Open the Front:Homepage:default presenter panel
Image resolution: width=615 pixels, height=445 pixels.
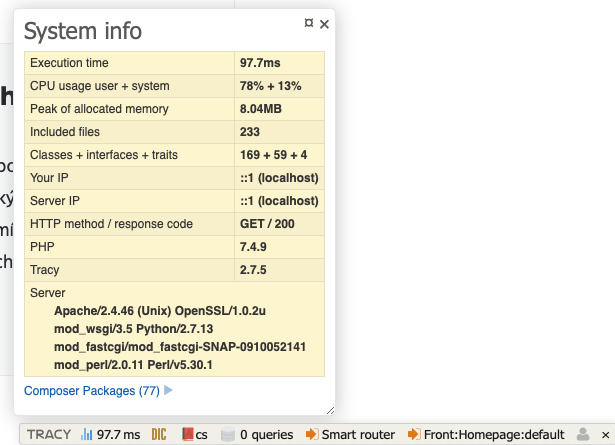click(x=494, y=434)
